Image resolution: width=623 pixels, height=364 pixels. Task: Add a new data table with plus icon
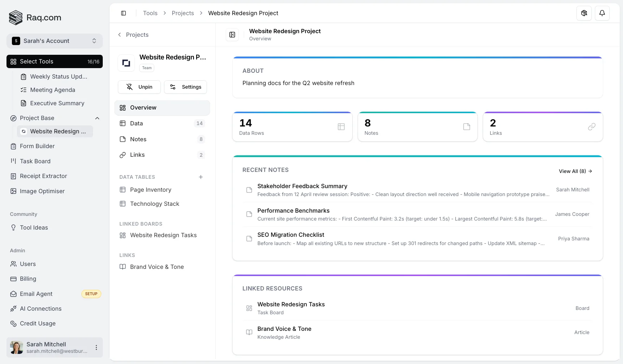[x=201, y=177]
